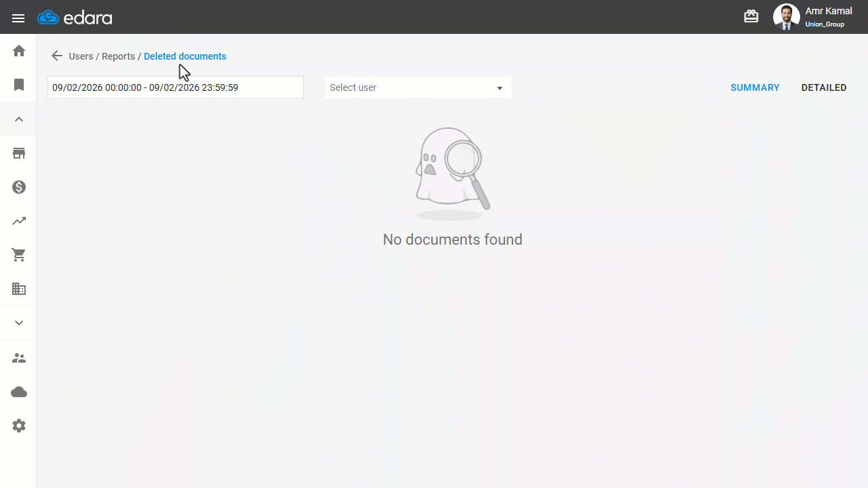Click Deleted documents breadcrumb
Viewport: 868px width, 488px height.
coord(185,56)
